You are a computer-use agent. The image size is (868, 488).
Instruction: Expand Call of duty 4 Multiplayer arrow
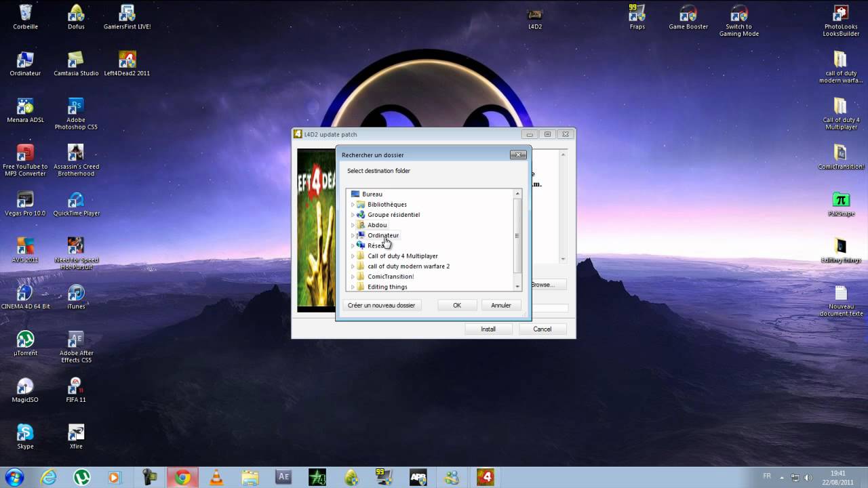point(353,256)
